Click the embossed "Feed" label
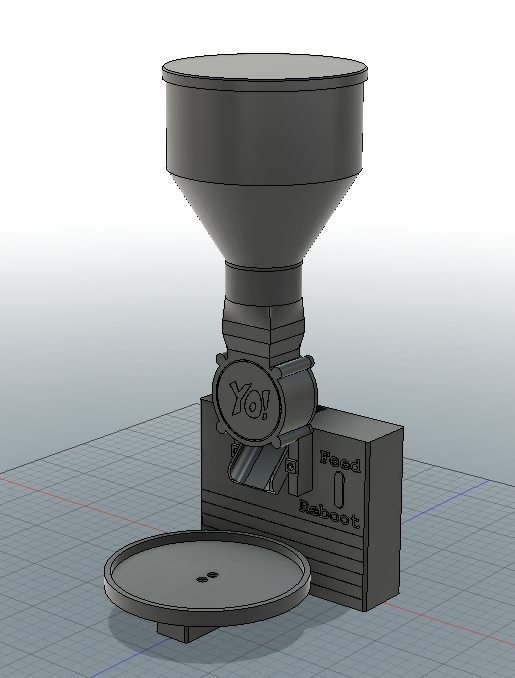515x678 pixels. tap(340, 461)
